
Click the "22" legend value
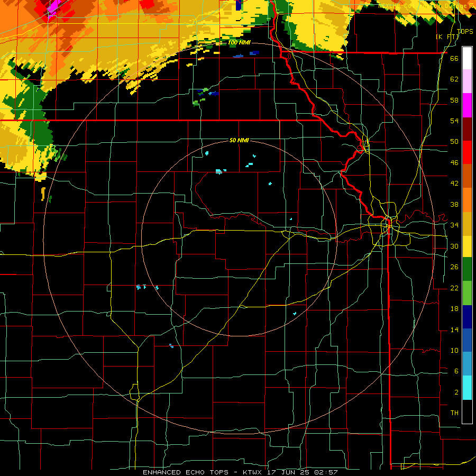454,288
